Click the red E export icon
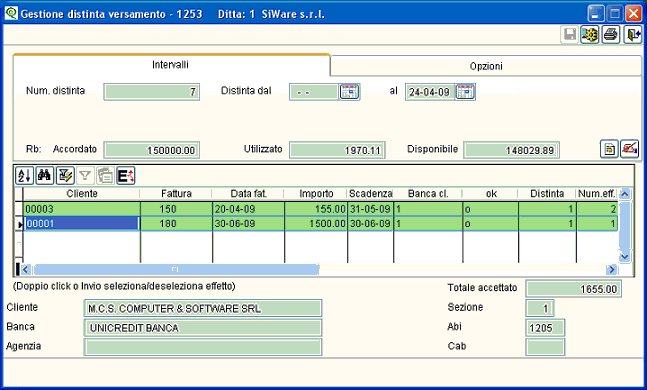The image size is (647, 390). coord(126,176)
